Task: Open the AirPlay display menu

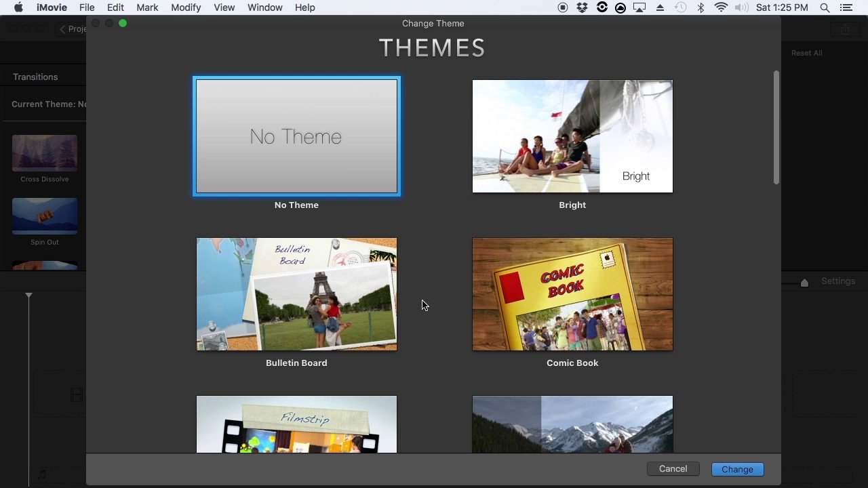Action: pos(640,7)
